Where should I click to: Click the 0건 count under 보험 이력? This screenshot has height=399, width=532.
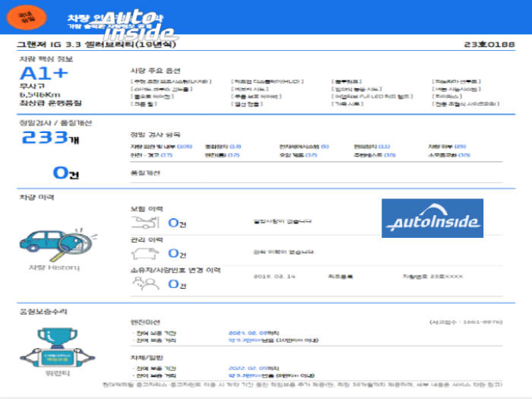(x=177, y=223)
